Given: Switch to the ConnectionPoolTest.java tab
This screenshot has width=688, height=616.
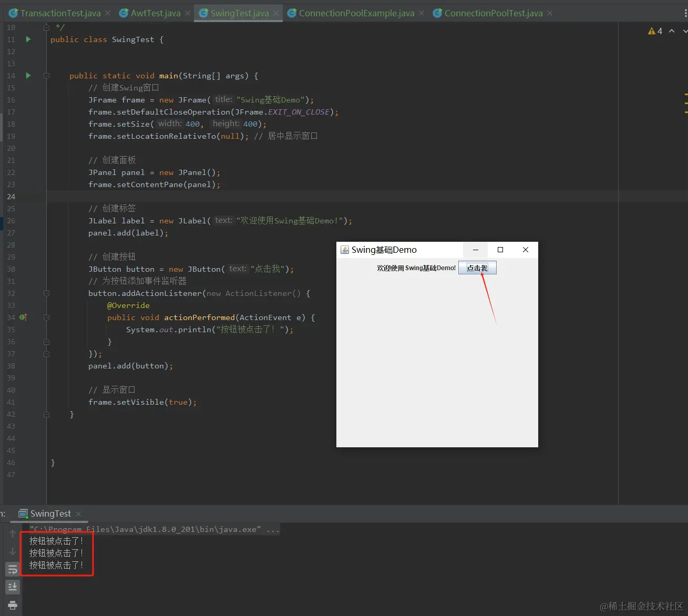Looking at the screenshot, I should pos(494,13).
